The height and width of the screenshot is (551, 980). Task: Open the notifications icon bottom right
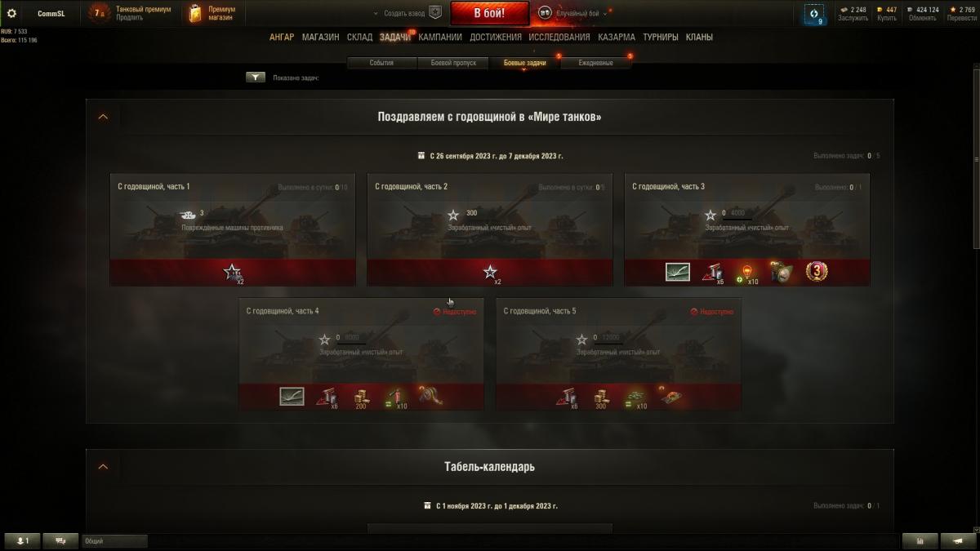click(x=958, y=540)
